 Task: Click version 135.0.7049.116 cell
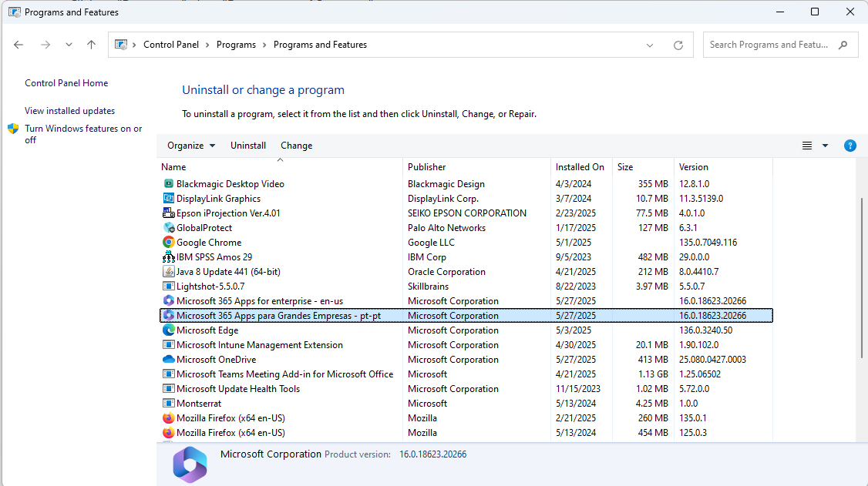708,242
